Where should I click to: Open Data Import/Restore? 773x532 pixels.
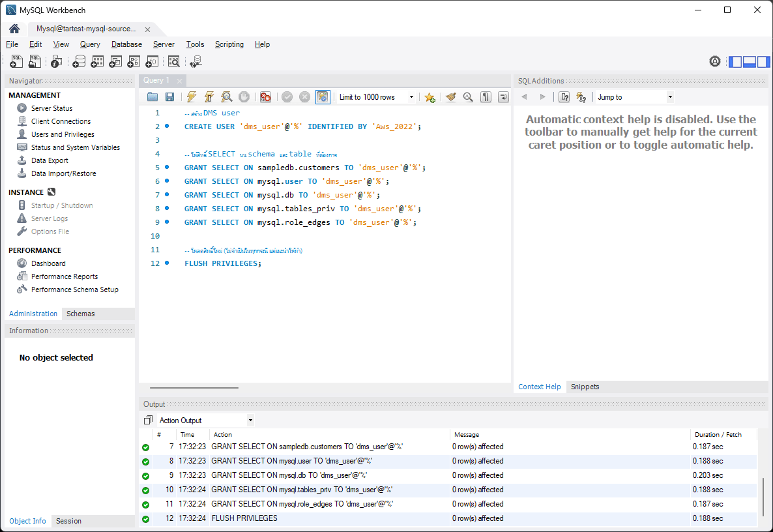tap(64, 173)
